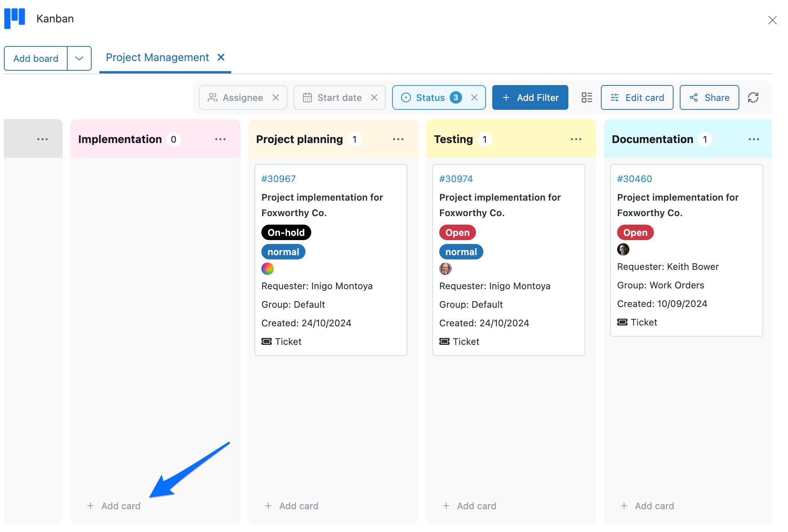The image size is (788, 532).
Task: Open ticket #30460 link
Action: (x=634, y=179)
